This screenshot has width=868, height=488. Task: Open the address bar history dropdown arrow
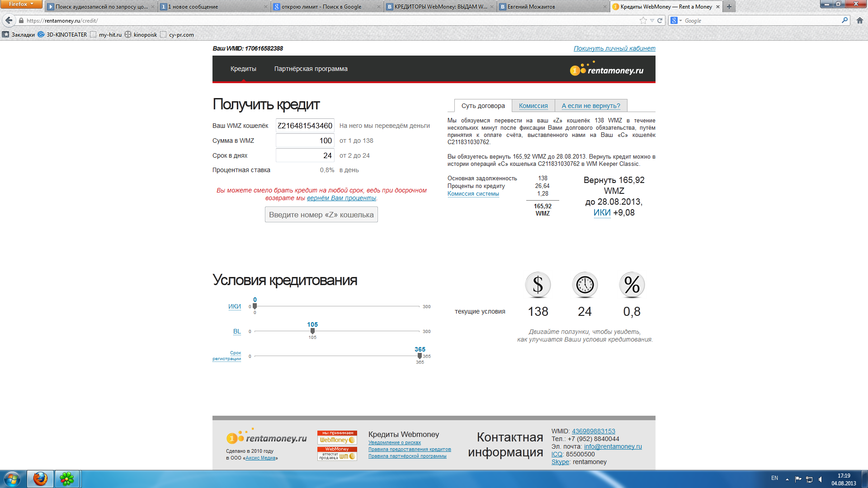[652, 20]
